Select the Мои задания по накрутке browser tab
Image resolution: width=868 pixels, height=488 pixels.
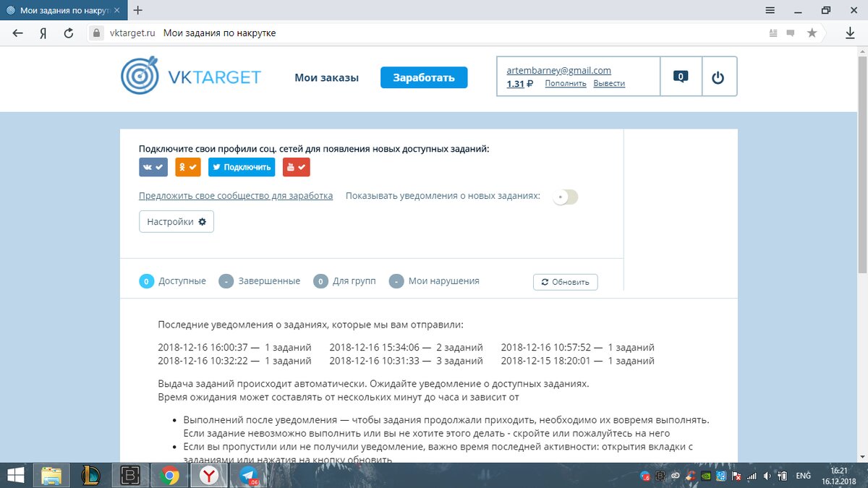tap(64, 11)
